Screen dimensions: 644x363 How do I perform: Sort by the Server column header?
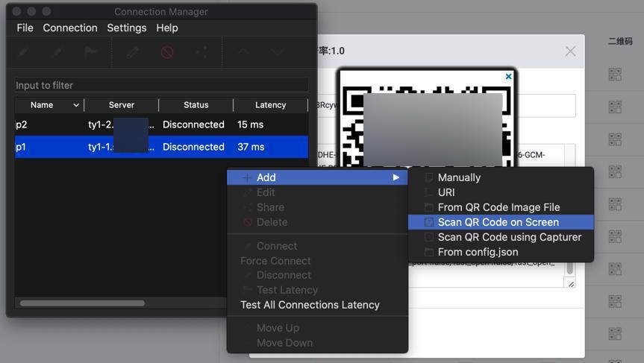point(121,105)
